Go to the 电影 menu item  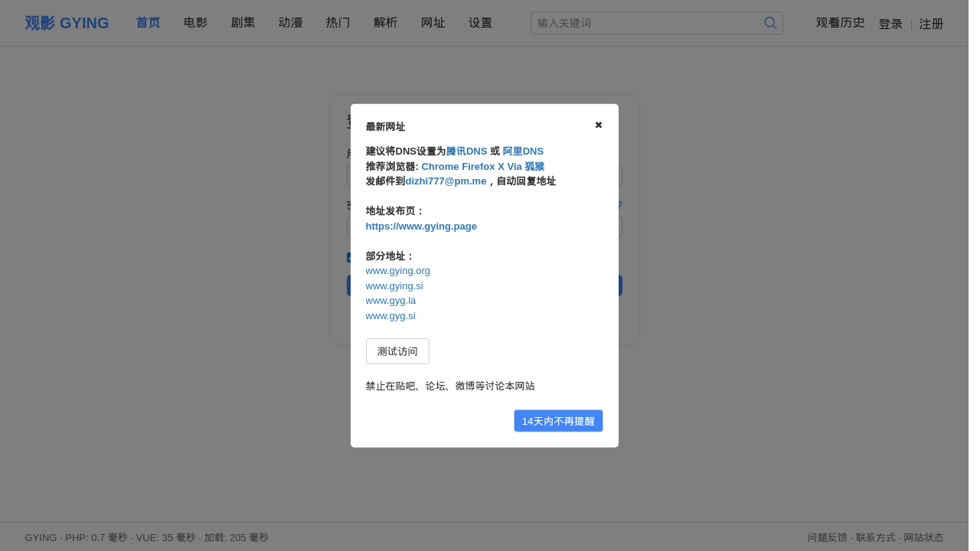(195, 23)
